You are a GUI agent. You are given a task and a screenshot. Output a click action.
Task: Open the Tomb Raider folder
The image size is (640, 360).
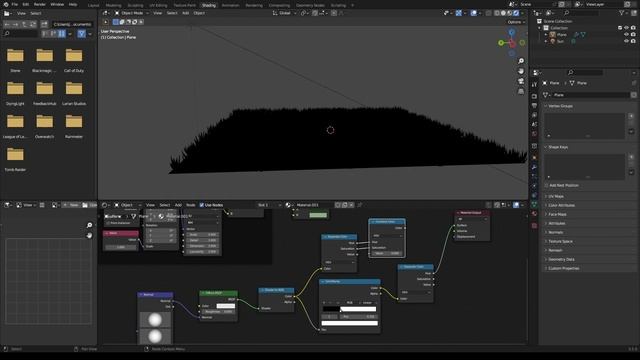[x=15, y=159]
